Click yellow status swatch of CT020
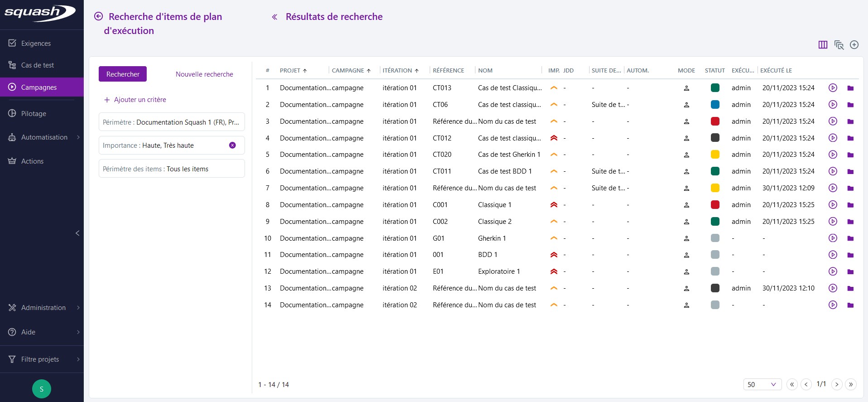Image resolution: width=868 pixels, height=402 pixels. (715, 155)
